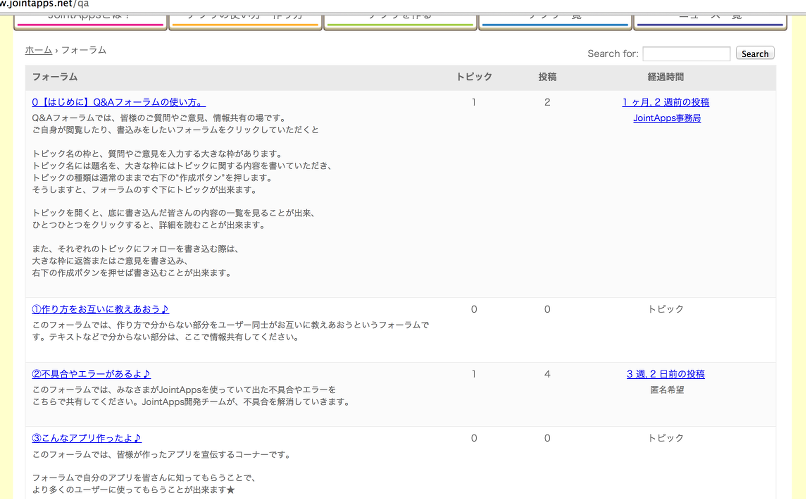Image resolution: width=806 pixels, height=499 pixels.
Task: Go to the blue-underlined アプリ一覧 tab
Action: point(554,18)
